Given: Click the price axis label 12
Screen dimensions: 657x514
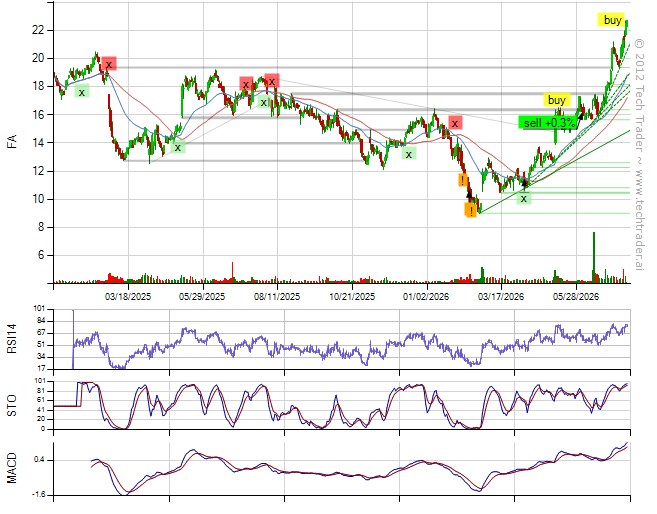Looking at the screenshot, I should [x=38, y=171].
